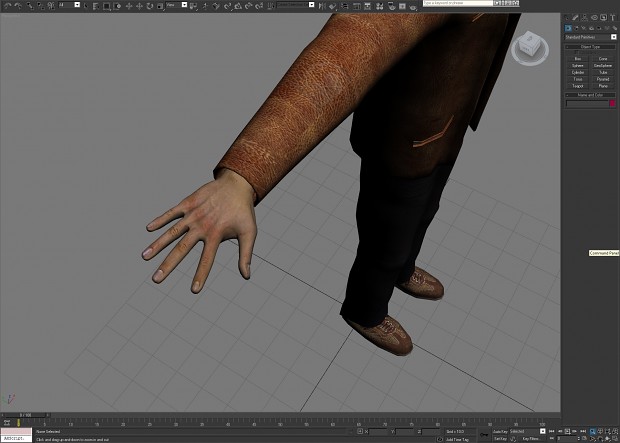Open the Material Editor icon

coord(379,6)
